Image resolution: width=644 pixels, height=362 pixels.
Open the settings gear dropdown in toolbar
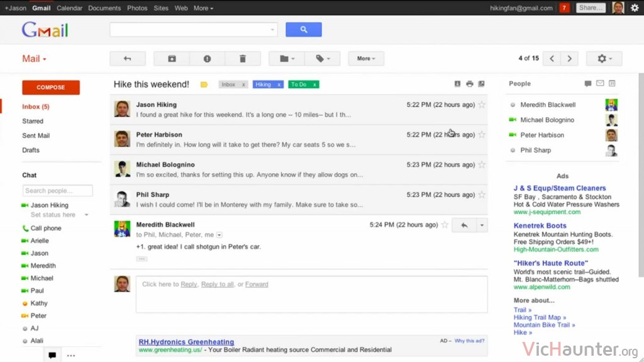(x=604, y=59)
